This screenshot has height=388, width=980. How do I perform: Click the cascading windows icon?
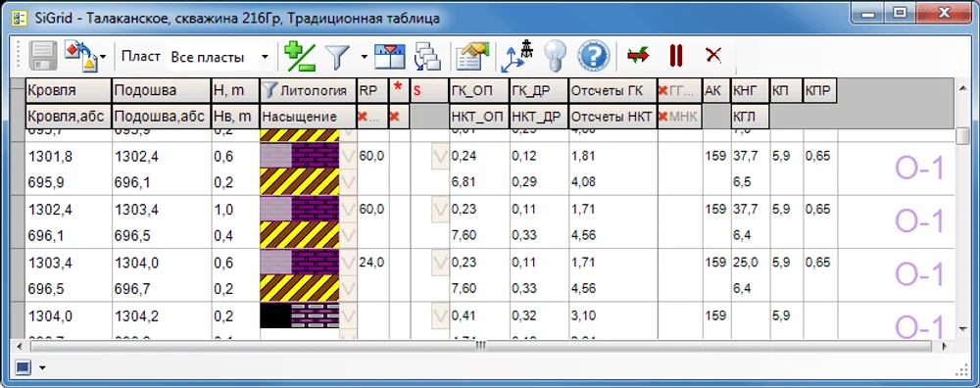[427, 56]
